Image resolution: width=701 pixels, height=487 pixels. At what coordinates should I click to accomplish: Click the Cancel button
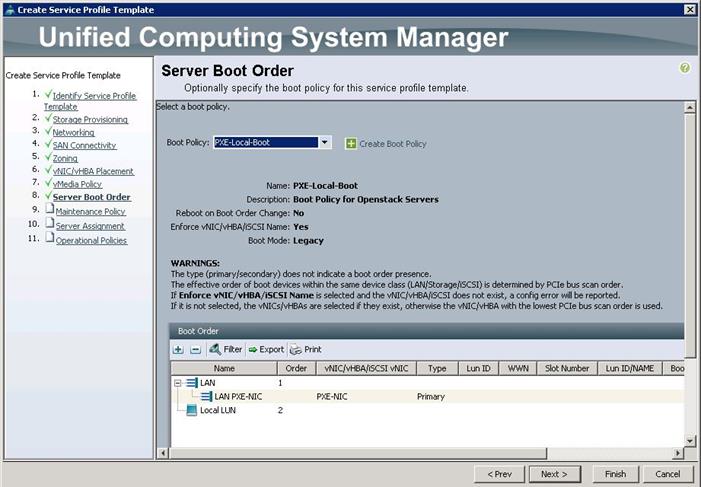click(667, 474)
